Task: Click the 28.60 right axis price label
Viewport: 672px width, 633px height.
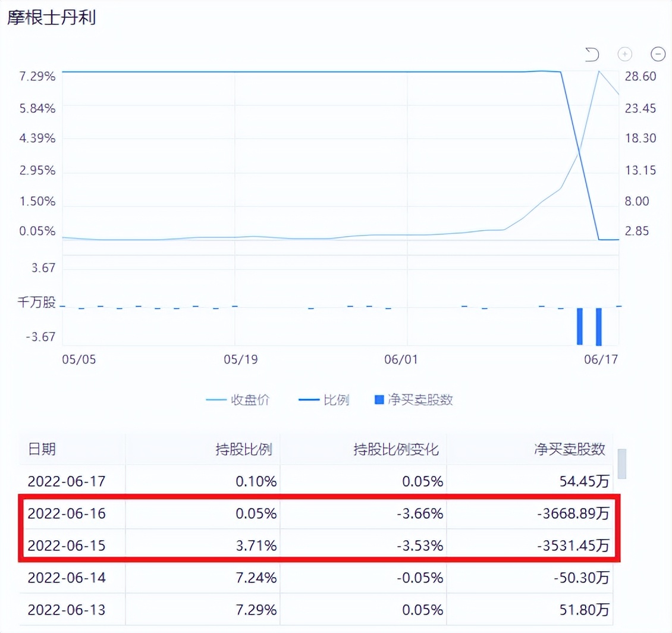Action: point(640,76)
